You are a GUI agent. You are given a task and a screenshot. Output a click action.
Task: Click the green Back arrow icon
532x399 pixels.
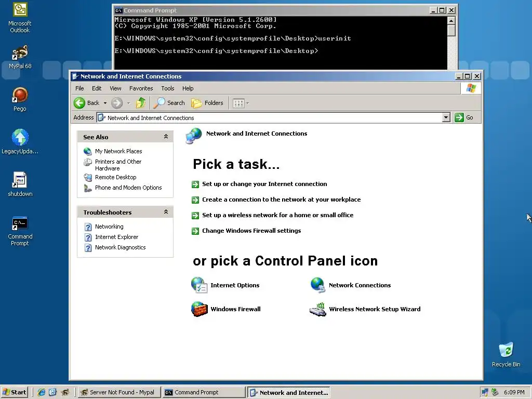click(79, 103)
